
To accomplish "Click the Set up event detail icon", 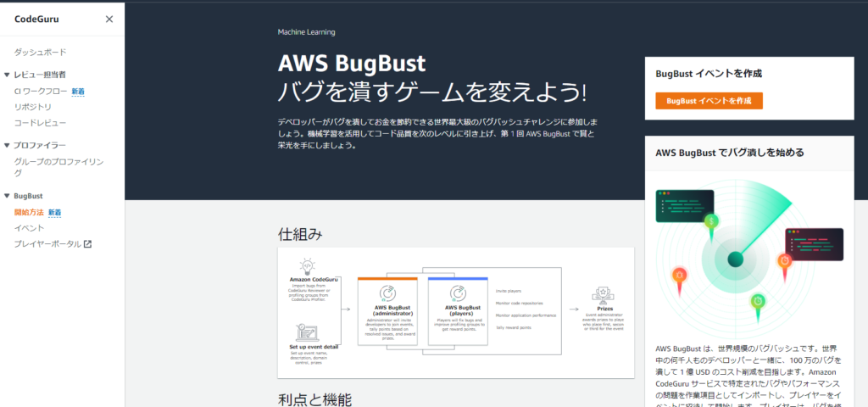I will 307,332.
